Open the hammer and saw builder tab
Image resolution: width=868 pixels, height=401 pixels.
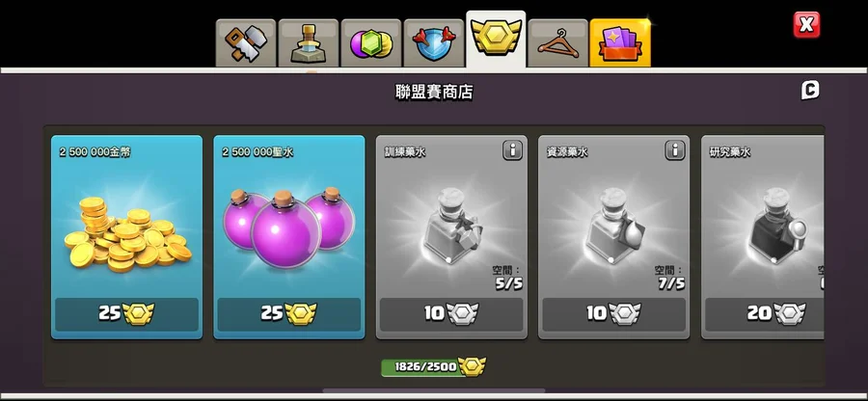pyautogui.click(x=246, y=43)
